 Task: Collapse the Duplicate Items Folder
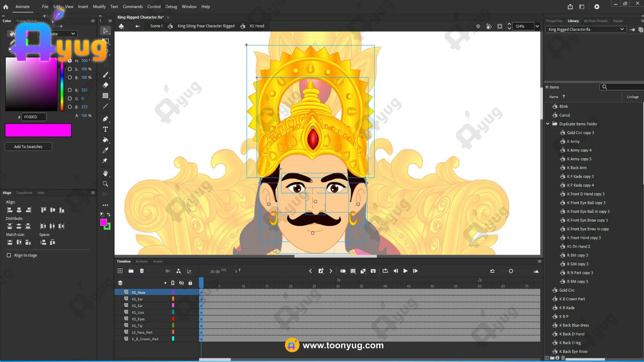coord(548,124)
